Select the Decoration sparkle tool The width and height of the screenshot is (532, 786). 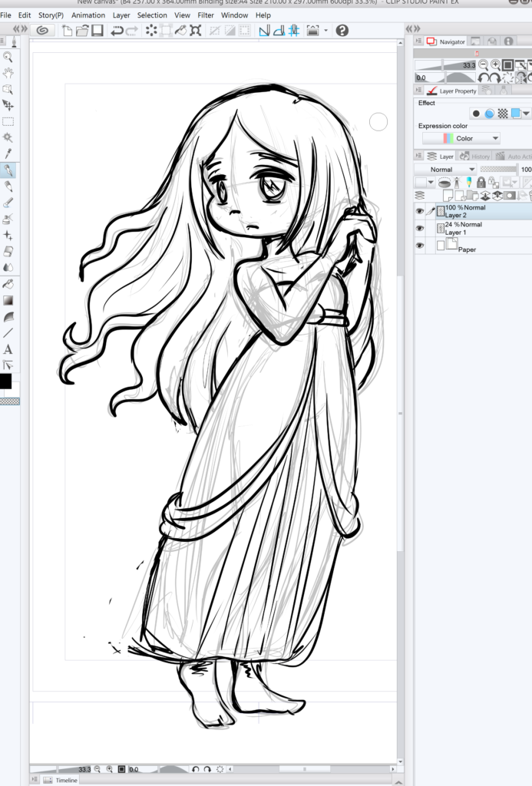pyautogui.click(x=8, y=235)
